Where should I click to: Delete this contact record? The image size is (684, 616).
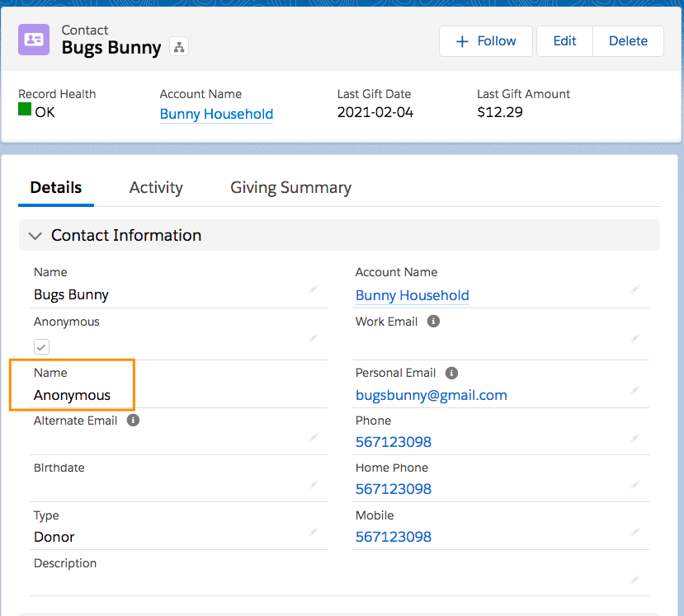click(x=628, y=41)
